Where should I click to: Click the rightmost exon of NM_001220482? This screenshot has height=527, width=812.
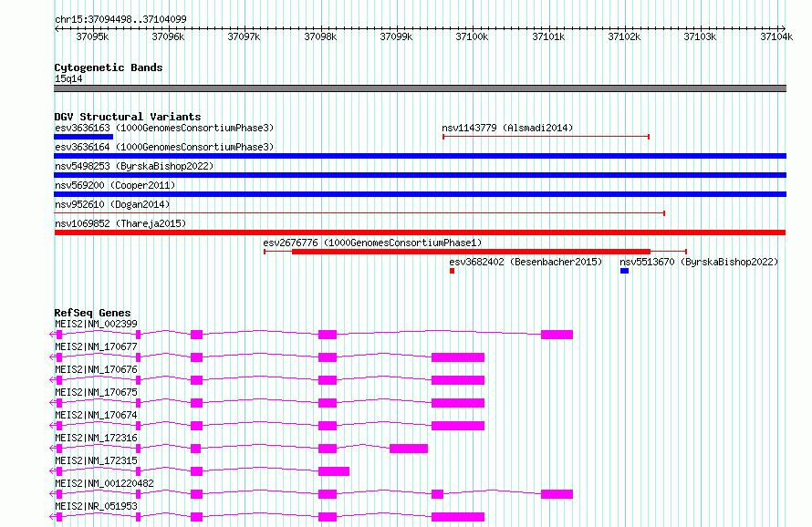(x=557, y=494)
